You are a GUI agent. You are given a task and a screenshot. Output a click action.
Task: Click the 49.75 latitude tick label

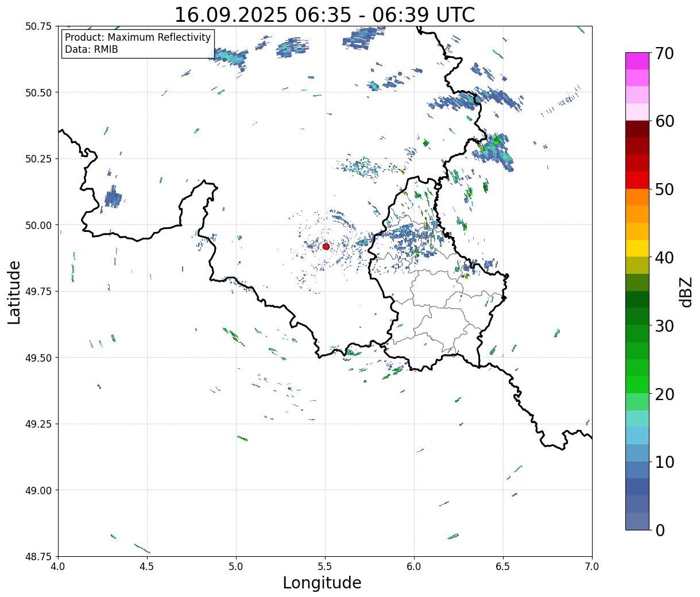38,292
